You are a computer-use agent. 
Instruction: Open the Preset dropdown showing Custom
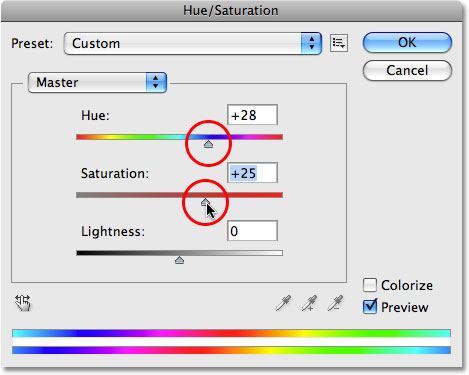pyautogui.click(x=193, y=43)
